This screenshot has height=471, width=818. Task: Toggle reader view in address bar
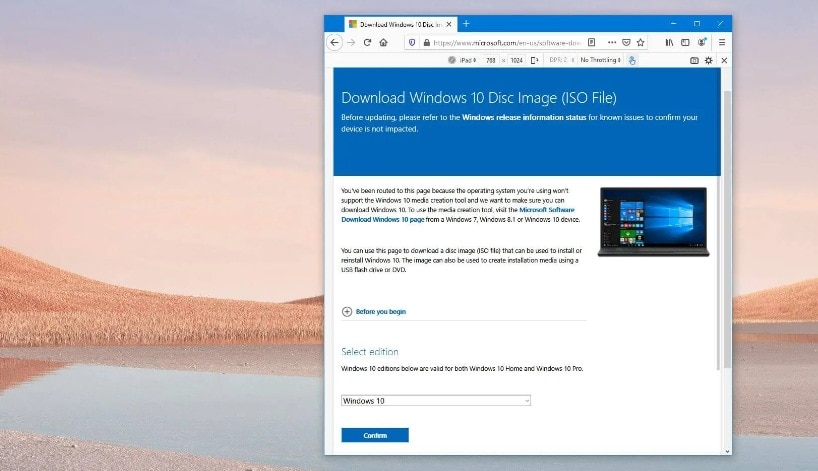coord(592,42)
